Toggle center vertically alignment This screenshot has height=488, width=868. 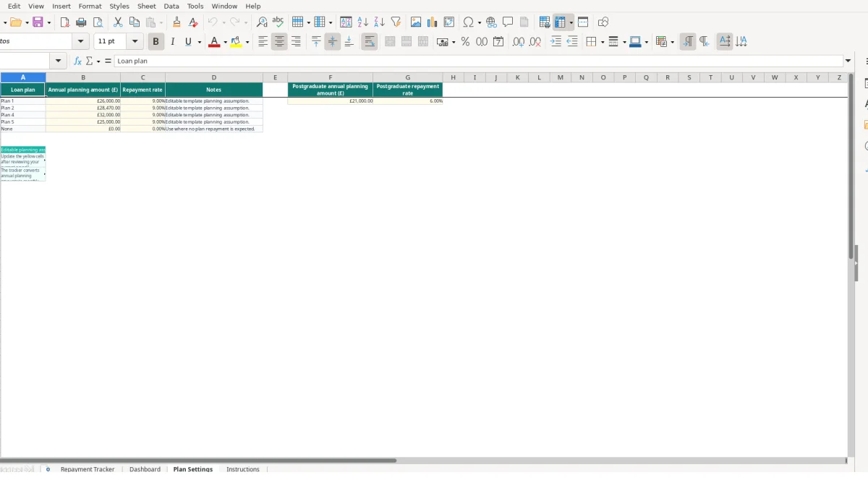coord(333,42)
